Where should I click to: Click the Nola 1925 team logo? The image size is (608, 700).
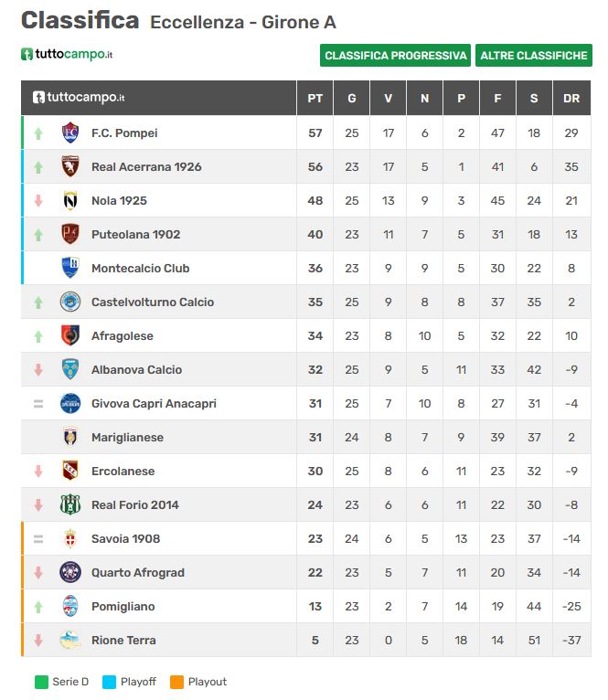coord(70,200)
